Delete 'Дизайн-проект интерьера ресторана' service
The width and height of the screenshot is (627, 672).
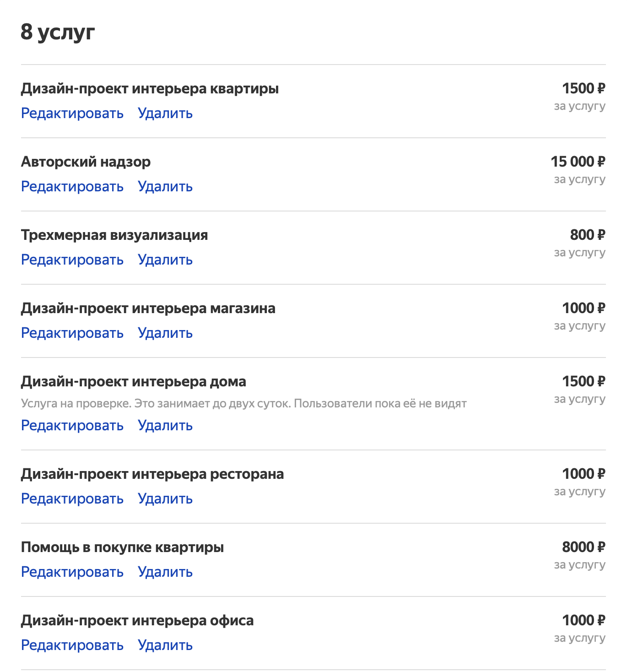[165, 499]
